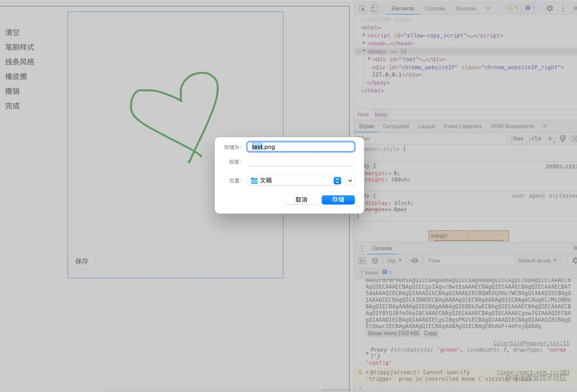
Task: Open ColorSizePopover.tsx:11 source link
Action: coord(531,343)
